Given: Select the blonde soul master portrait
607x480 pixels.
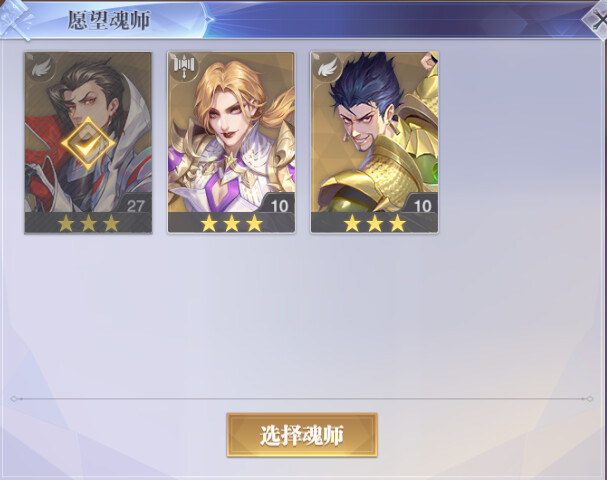Looking at the screenshot, I should click(231, 132).
